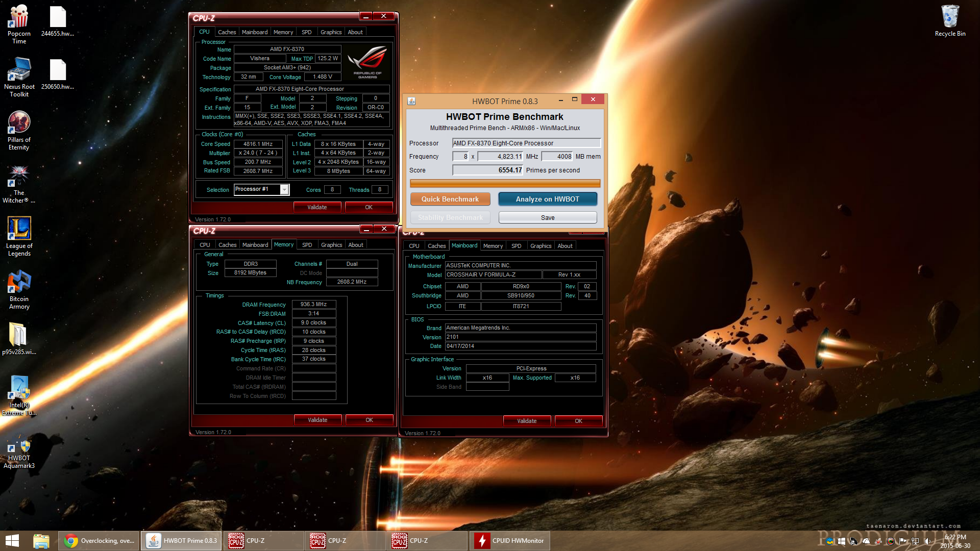Image resolution: width=980 pixels, height=551 pixels.
Task: Click the BIOS Version value 2101
Action: click(x=521, y=337)
